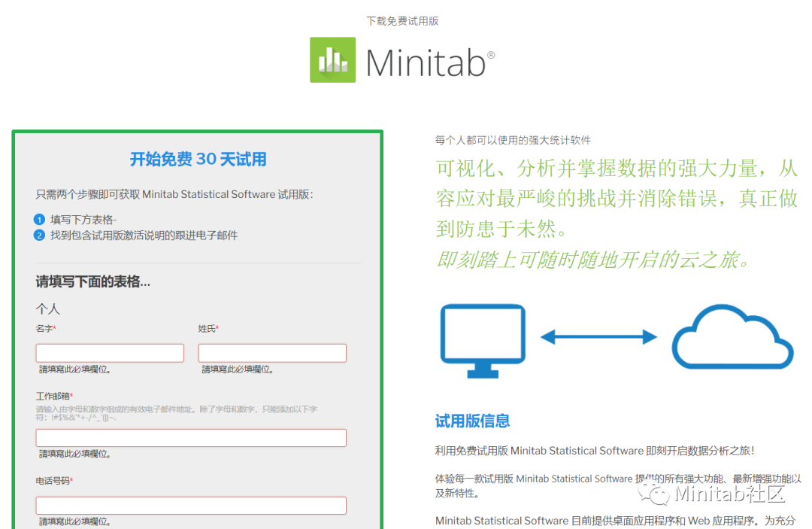Click the 电话号码 entry field
Image resolution: width=812 pixels, height=529 pixels.
[190, 505]
